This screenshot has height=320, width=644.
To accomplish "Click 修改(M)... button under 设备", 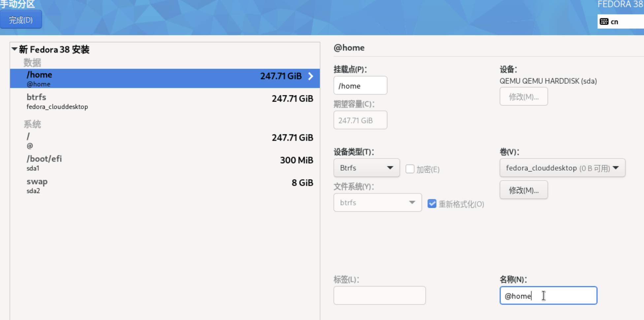I will pos(524,97).
